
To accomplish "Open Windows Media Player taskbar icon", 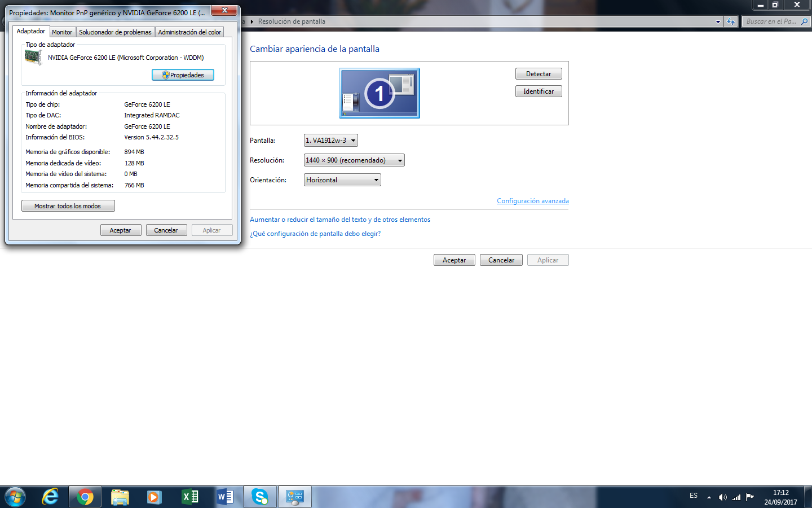I will [154, 497].
